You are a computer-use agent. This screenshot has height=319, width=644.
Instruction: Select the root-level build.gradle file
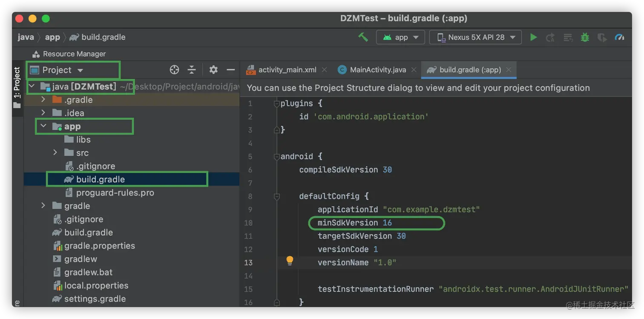tap(83, 232)
